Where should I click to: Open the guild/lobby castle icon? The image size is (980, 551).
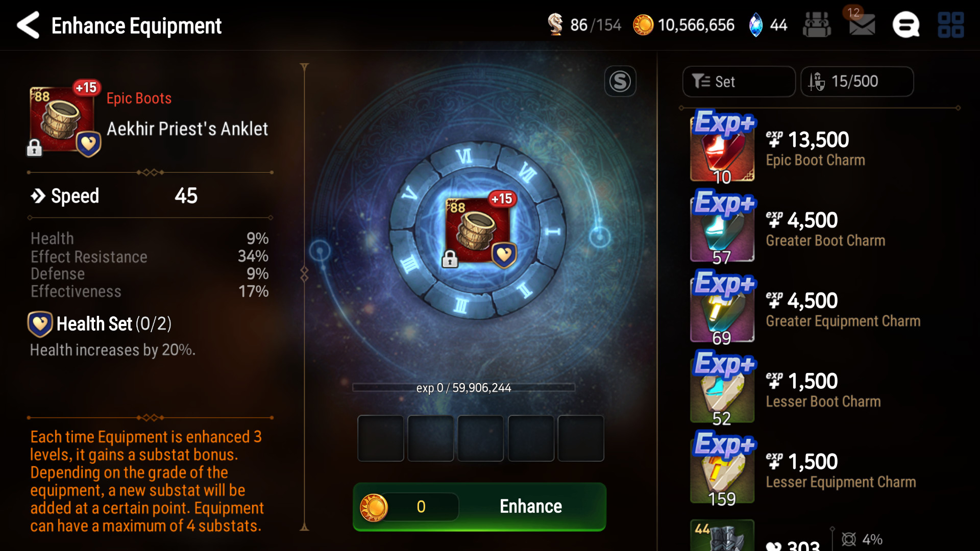click(817, 24)
